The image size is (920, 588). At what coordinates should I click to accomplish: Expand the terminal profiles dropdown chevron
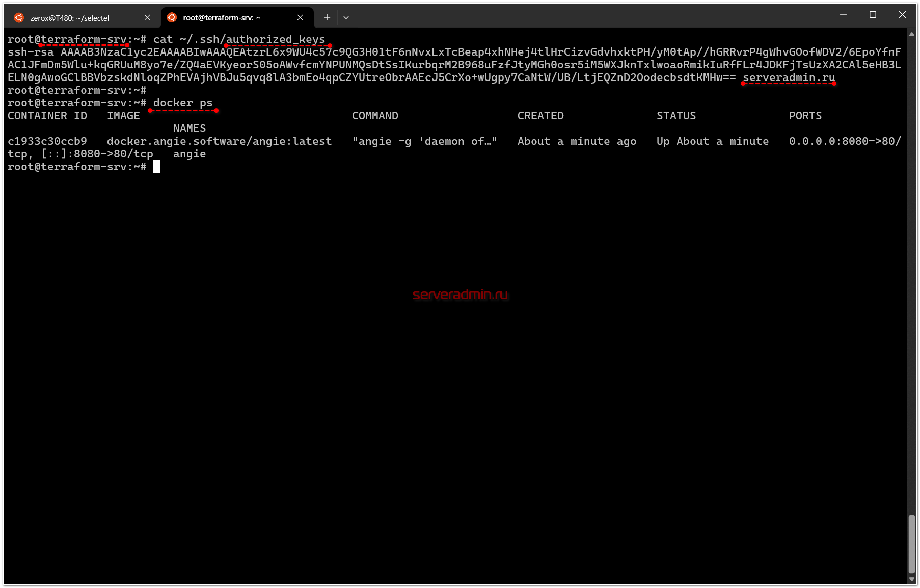(346, 18)
